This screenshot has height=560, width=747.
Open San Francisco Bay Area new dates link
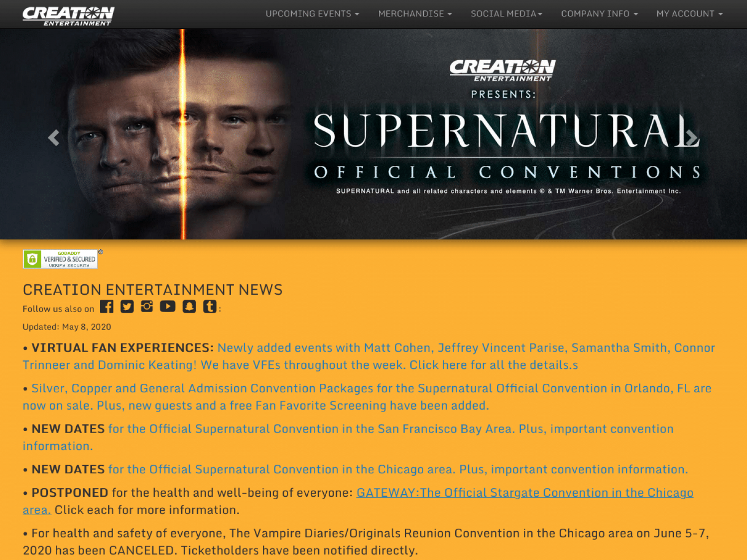(x=348, y=437)
